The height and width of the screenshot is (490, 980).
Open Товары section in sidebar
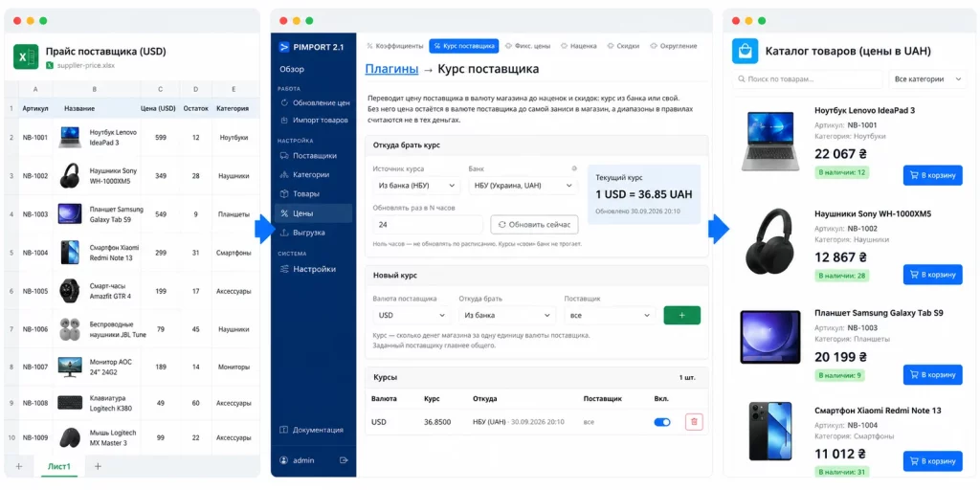click(x=300, y=193)
